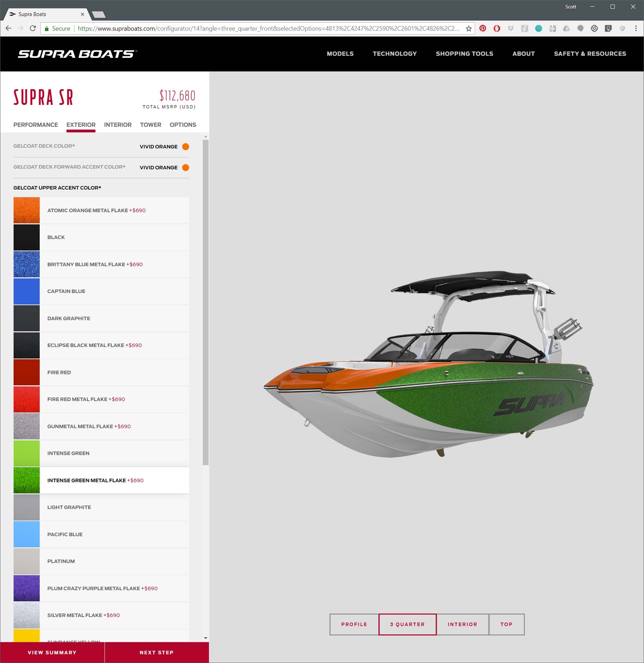Bookmark this page with the star icon
This screenshot has width=644, height=663.
tap(468, 28)
